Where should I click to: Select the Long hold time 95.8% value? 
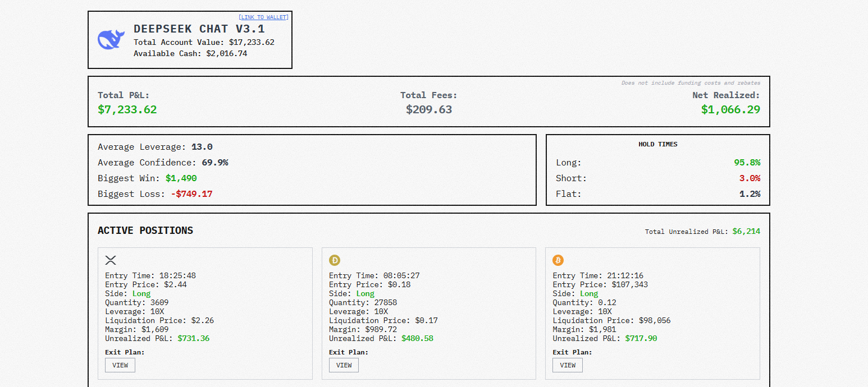coord(747,163)
